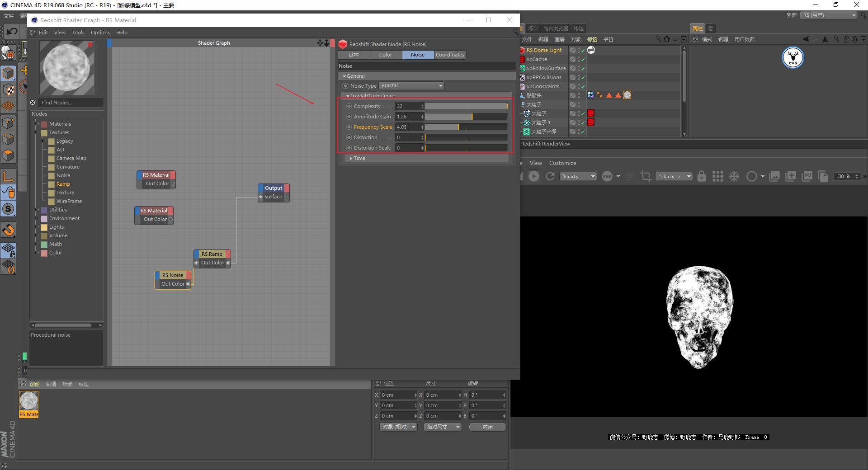Image resolution: width=868 pixels, height=470 pixels.
Task: Switch to the Coordinates tab
Action: point(449,55)
